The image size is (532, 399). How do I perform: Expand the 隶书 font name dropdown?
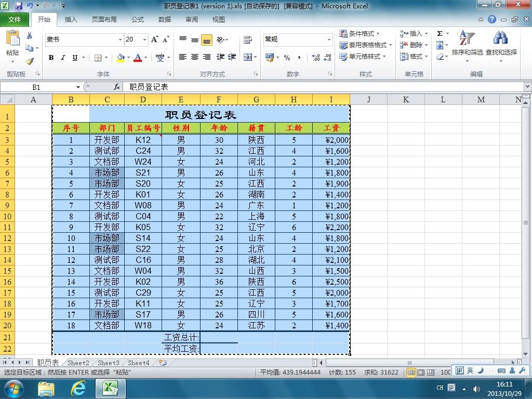[x=120, y=39]
